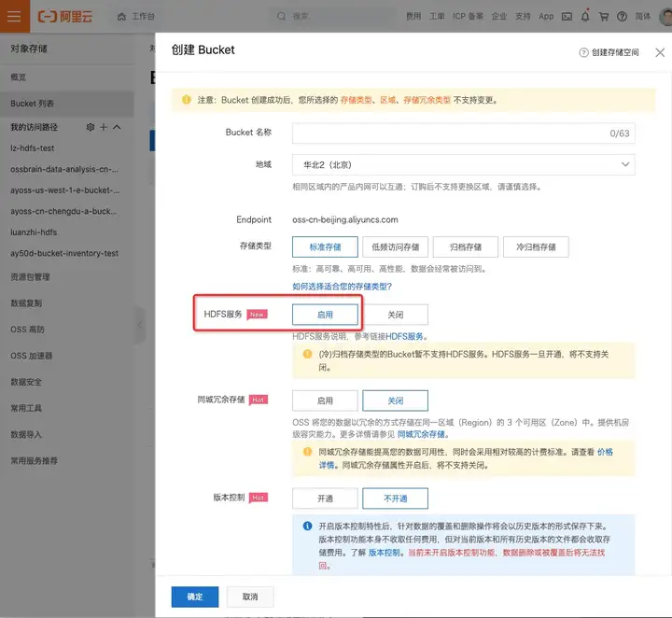Click the search magnifier icon in the top bar
This screenshot has width=672, height=618.
(281, 16)
